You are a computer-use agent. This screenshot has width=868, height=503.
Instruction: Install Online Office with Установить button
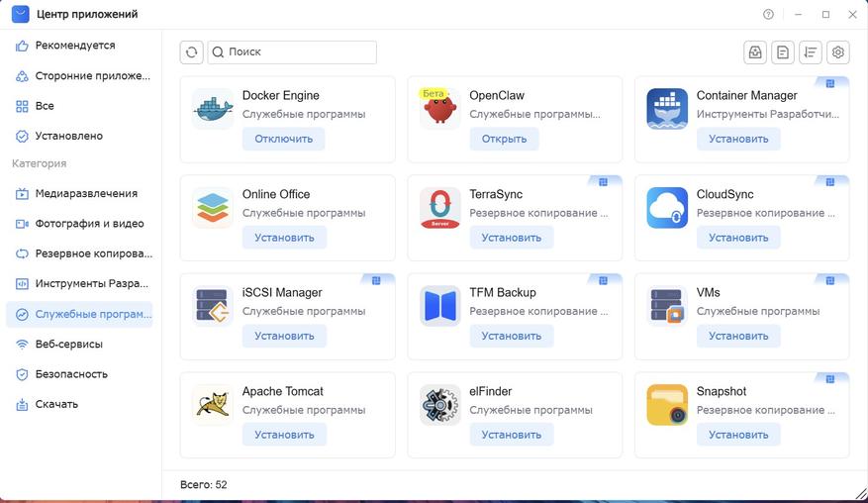point(284,238)
